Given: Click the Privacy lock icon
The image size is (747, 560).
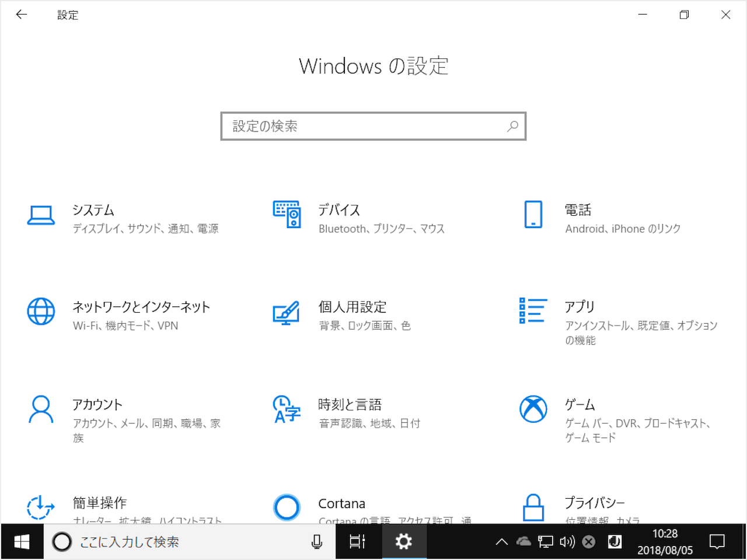Looking at the screenshot, I should click(533, 508).
